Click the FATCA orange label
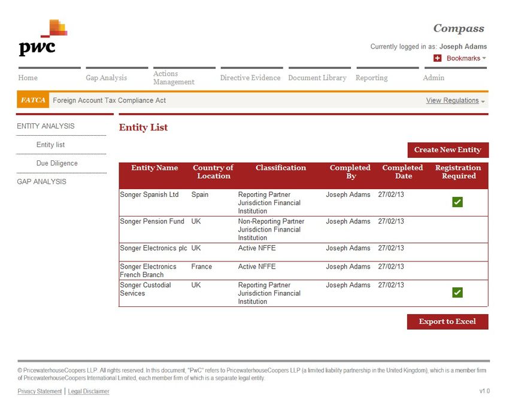Viewport: 509px width, 420px height. (x=33, y=101)
